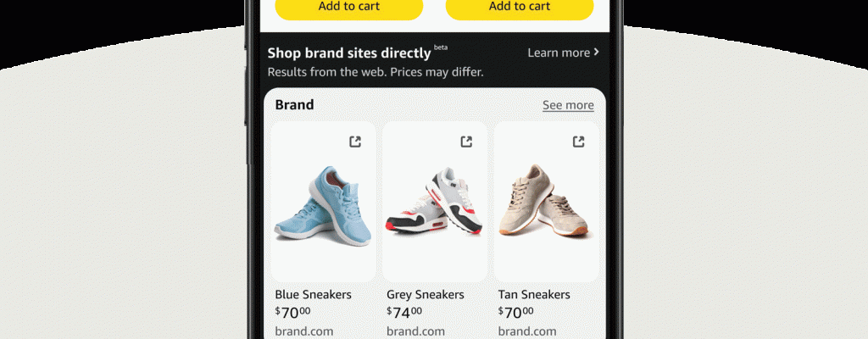Click brand.com under Blue Sneakers
The image size is (868, 339).
tap(303, 331)
